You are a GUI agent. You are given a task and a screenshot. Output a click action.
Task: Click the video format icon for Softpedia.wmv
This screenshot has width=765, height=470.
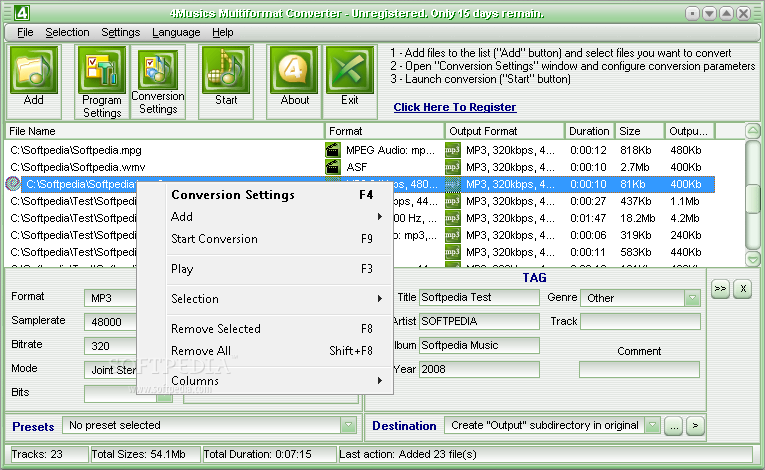[x=333, y=167]
